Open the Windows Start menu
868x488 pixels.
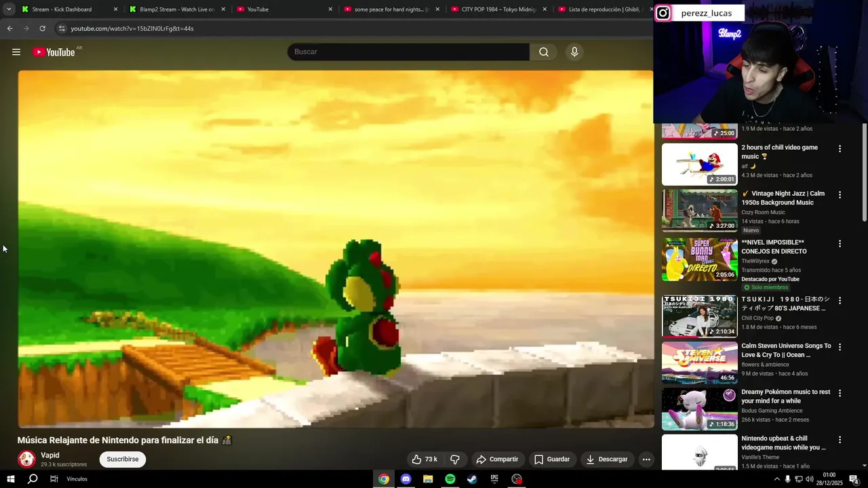[11, 479]
